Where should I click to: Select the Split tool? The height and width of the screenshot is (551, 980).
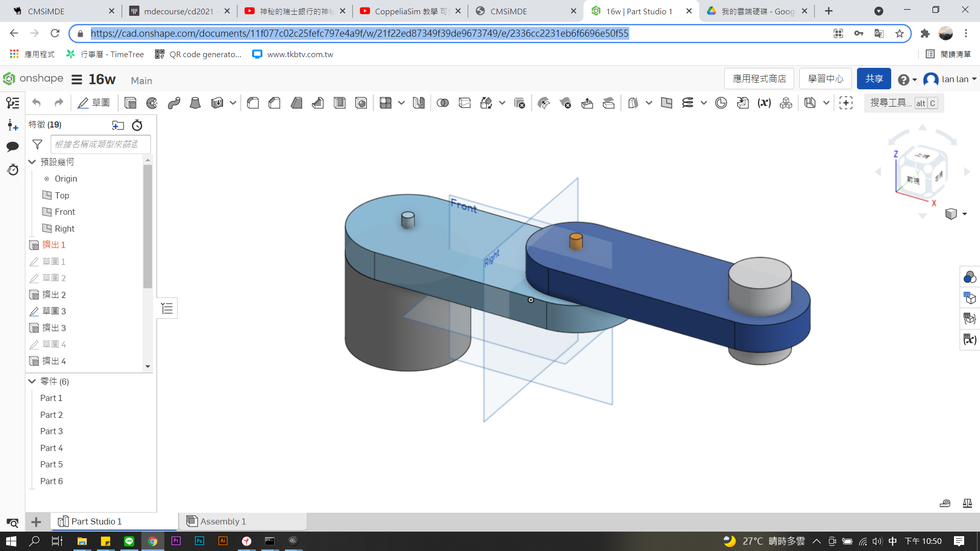click(x=464, y=103)
